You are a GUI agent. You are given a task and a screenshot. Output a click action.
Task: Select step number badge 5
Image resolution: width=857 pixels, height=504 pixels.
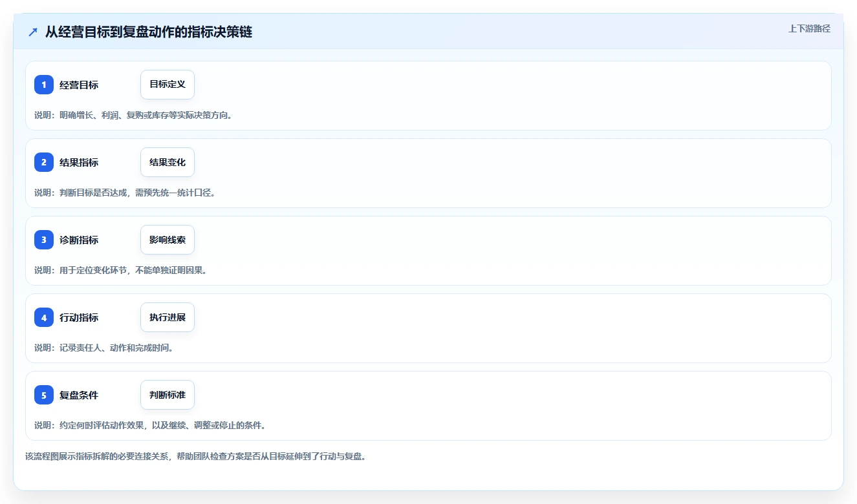pyautogui.click(x=44, y=395)
